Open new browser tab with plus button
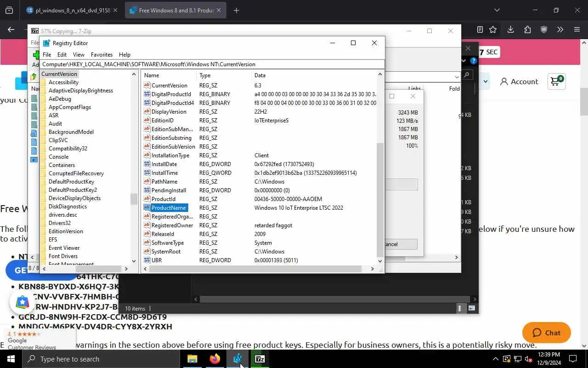 tap(236, 10)
